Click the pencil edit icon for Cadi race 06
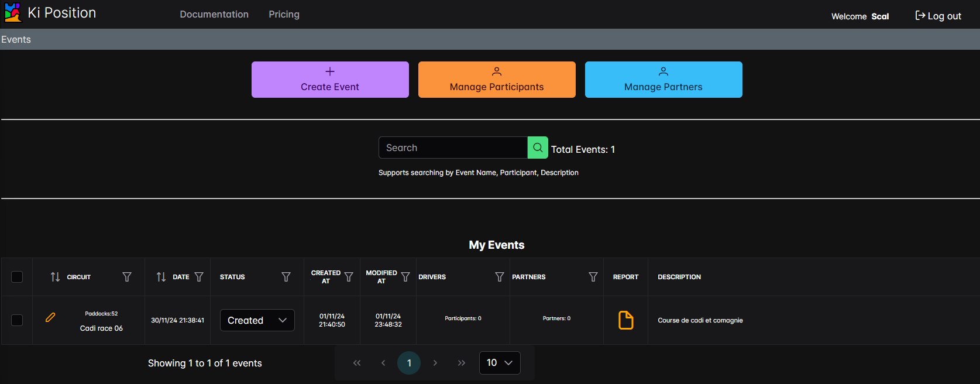Image resolution: width=980 pixels, height=384 pixels. click(50, 317)
